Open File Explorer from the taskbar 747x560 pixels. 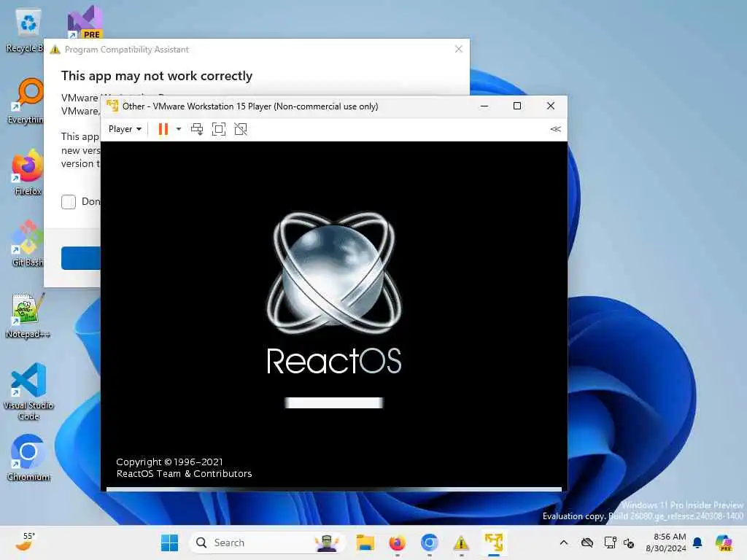(365, 542)
